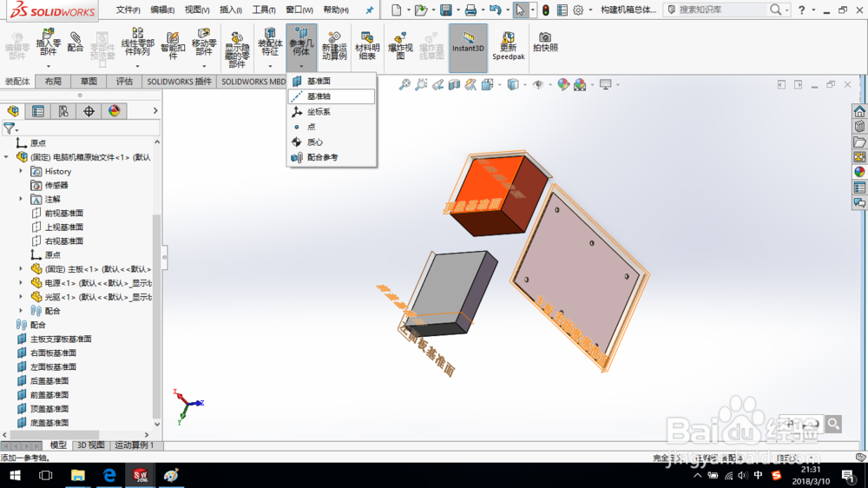Open the FeatureManager design tree tab
Screen dimensions: 868x488
click(x=13, y=111)
